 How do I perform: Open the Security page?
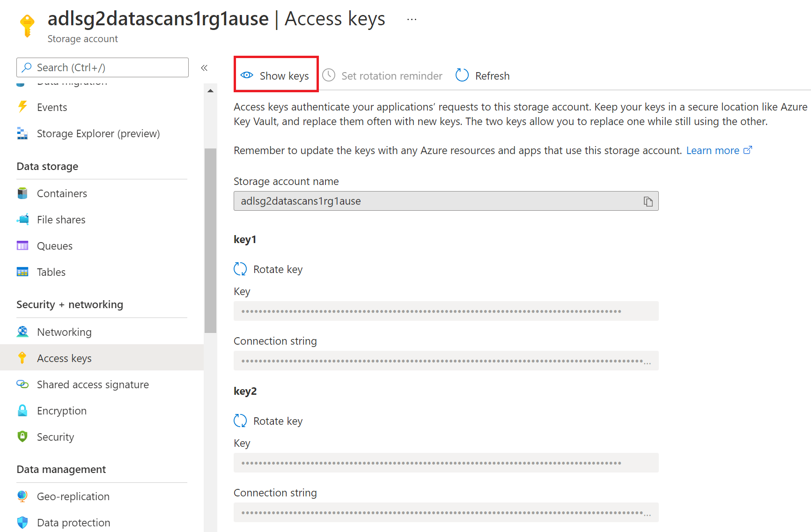(x=55, y=436)
